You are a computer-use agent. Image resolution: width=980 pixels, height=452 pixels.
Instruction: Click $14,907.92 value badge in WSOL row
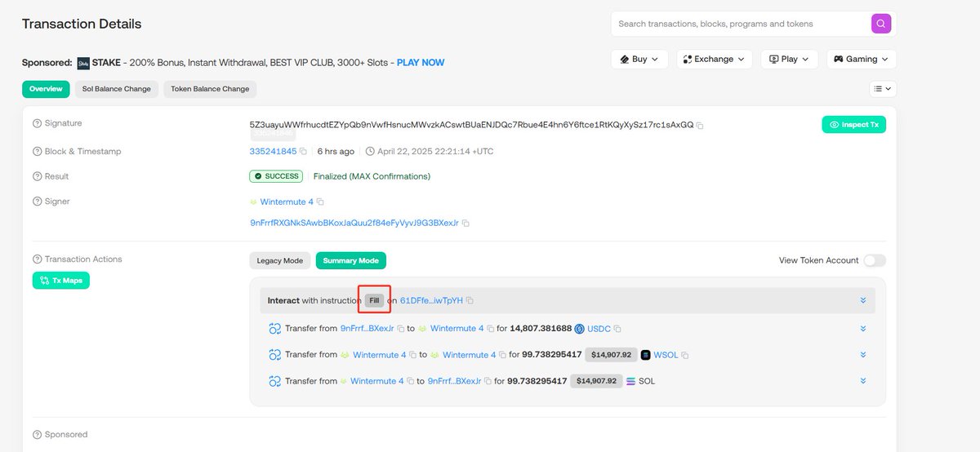pos(612,355)
